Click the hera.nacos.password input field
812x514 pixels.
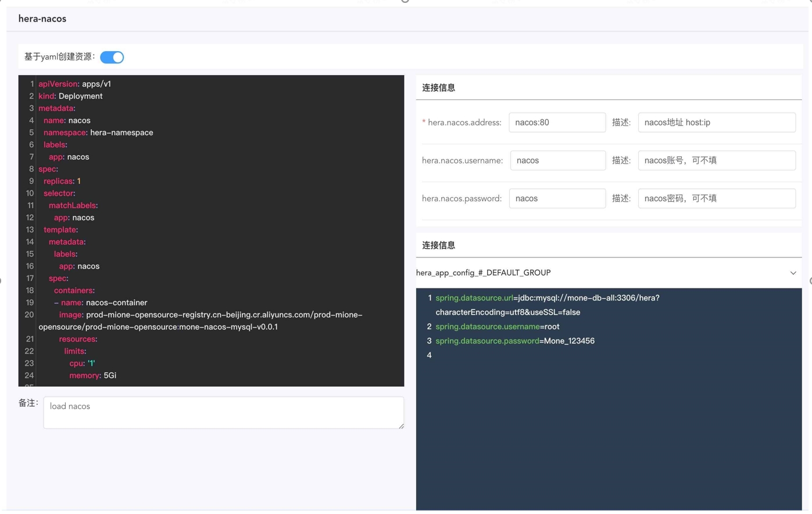557,198
